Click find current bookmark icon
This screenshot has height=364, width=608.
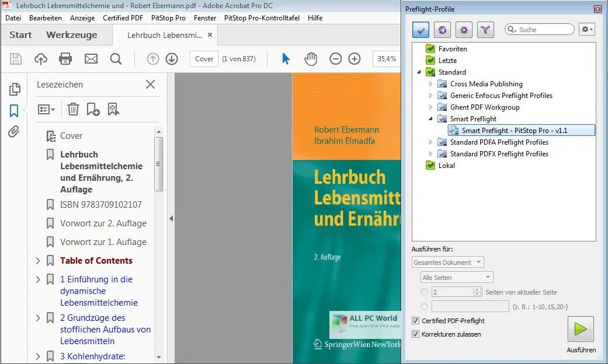tap(113, 109)
